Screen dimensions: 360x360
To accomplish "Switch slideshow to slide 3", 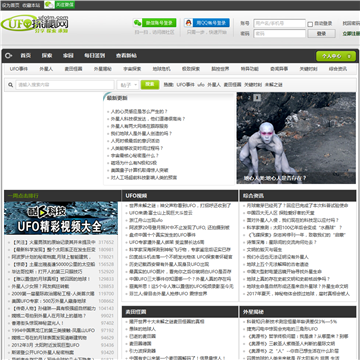I will click(x=257, y=98).
